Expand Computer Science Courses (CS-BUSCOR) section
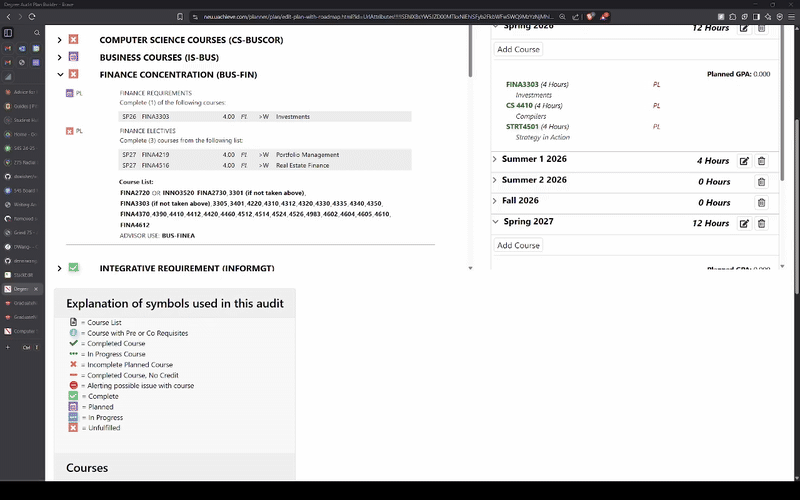This screenshot has width=800, height=500. 59,40
